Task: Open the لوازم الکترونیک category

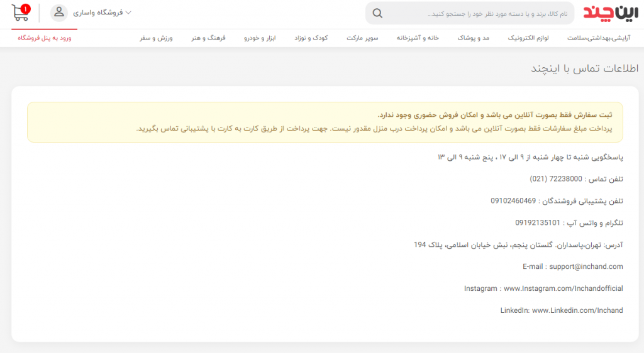Action: [x=528, y=38]
